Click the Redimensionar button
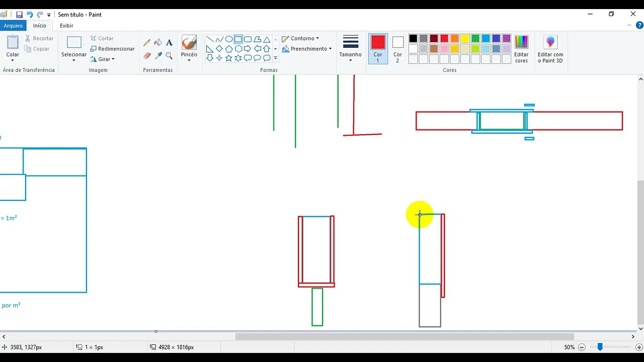644x362 pixels. tap(113, 49)
